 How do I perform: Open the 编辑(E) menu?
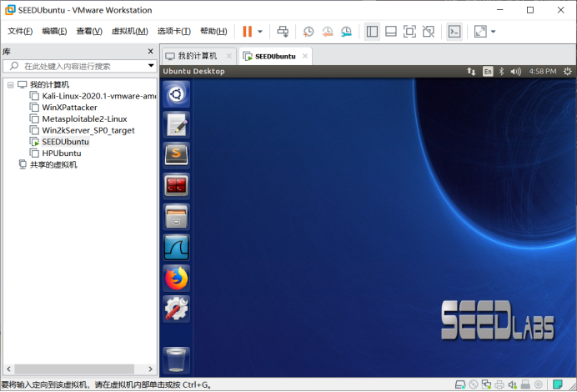click(54, 32)
